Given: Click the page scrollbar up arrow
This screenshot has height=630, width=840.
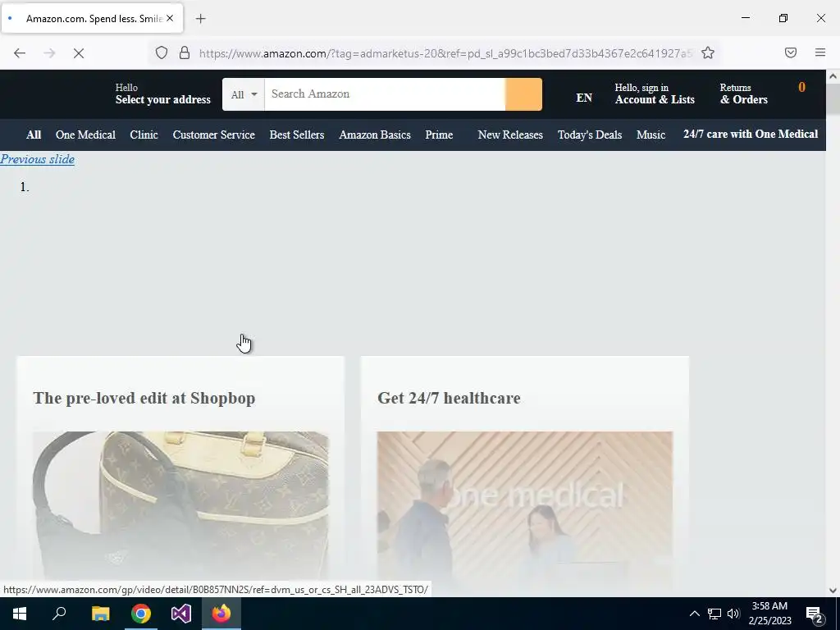Looking at the screenshot, I should tap(833, 76).
